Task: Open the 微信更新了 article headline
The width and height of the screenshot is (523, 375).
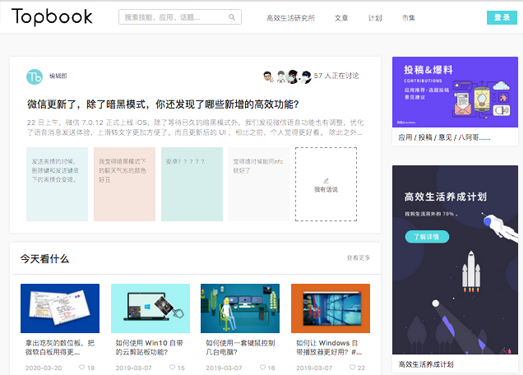Action: pos(163,104)
